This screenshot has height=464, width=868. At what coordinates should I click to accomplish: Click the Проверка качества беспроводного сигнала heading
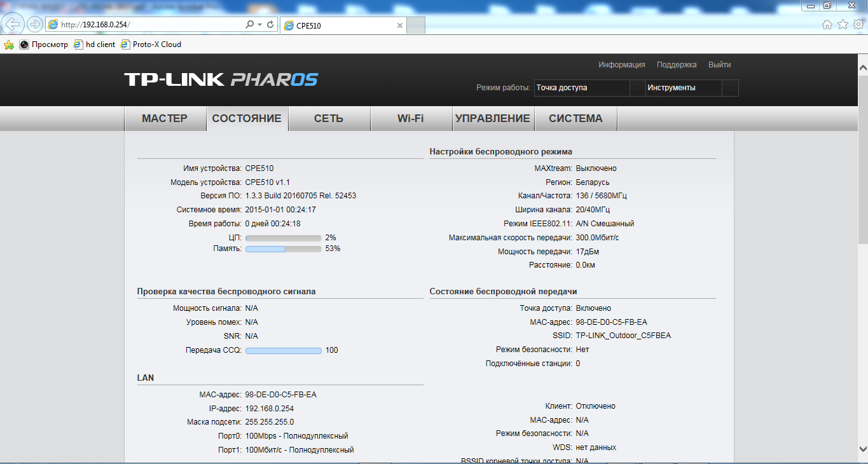[226, 292]
